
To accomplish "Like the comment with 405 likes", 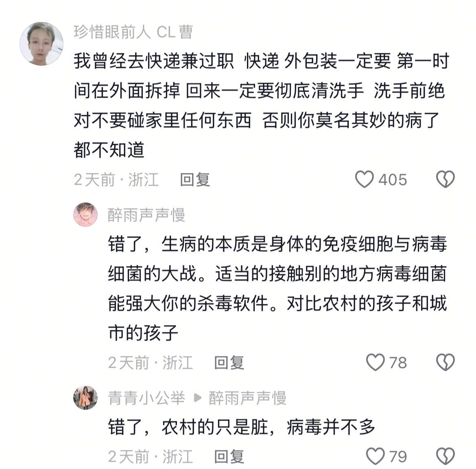I will point(364,179).
